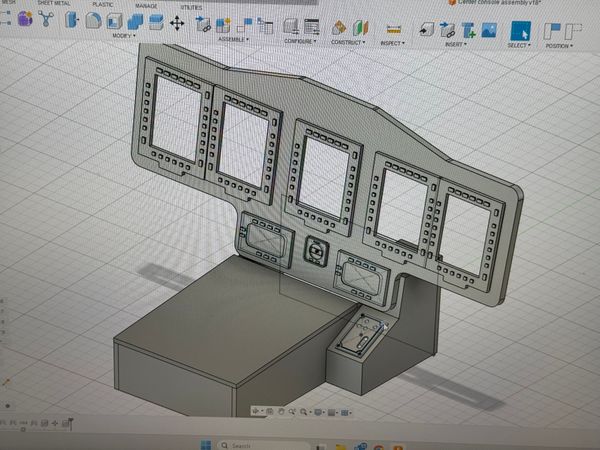Viewport: 600px width, 450px height.
Task: Click the Orbit tool in navigation bar
Action: click(x=258, y=411)
